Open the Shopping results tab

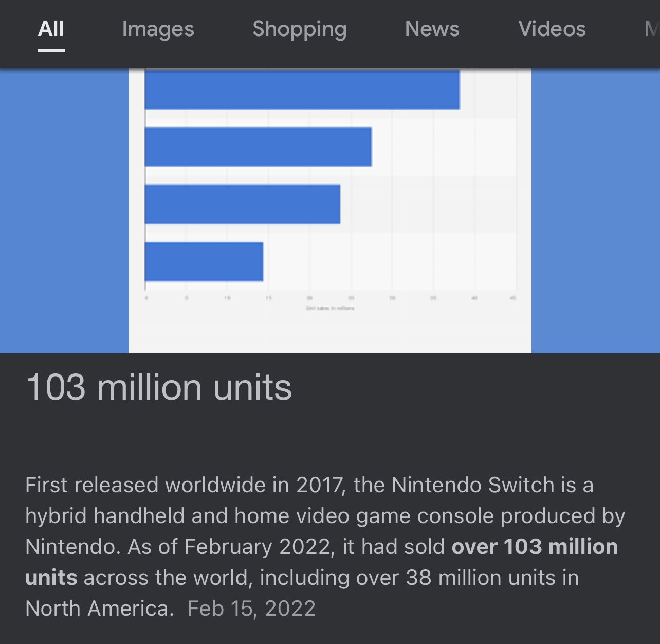(300, 29)
